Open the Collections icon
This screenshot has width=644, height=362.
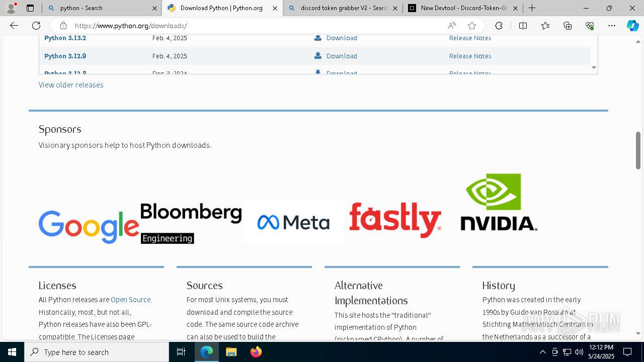coord(568,26)
